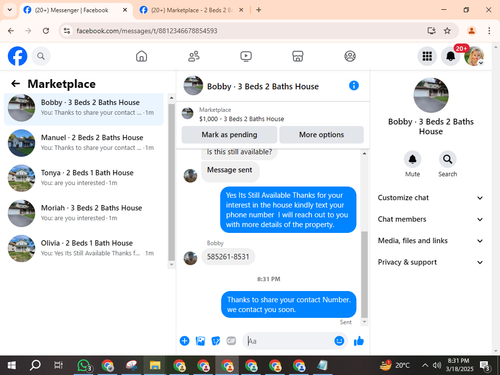This screenshot has height=375, width=500.
Task: Go to Facebook Home icon
Action: (x=141, y=56)
